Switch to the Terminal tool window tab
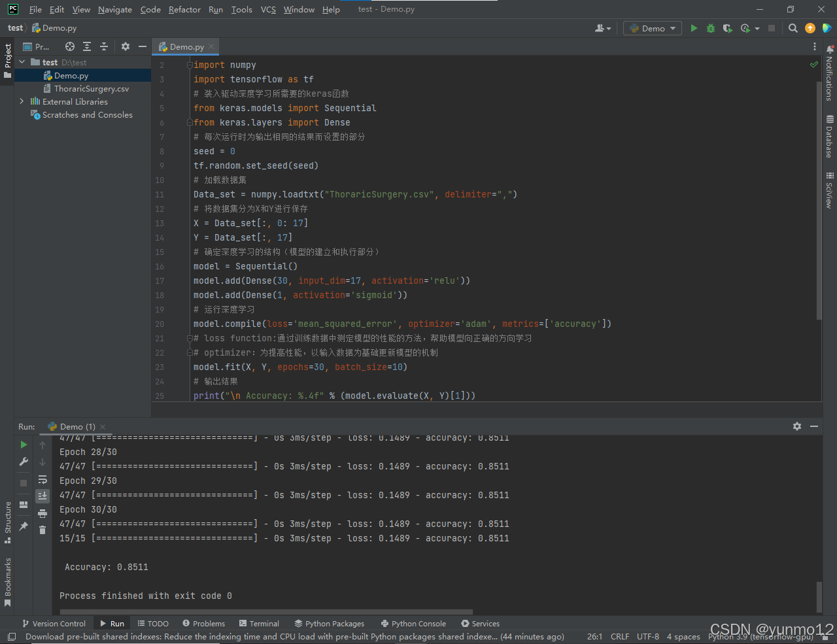Viewport: 837px width, 644px height. [259, 623]
